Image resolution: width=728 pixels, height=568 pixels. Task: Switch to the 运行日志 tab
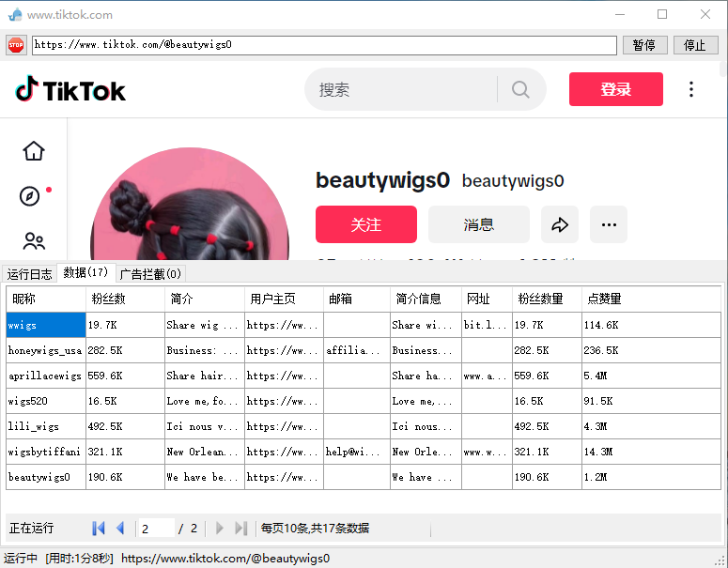pos(30,274)
